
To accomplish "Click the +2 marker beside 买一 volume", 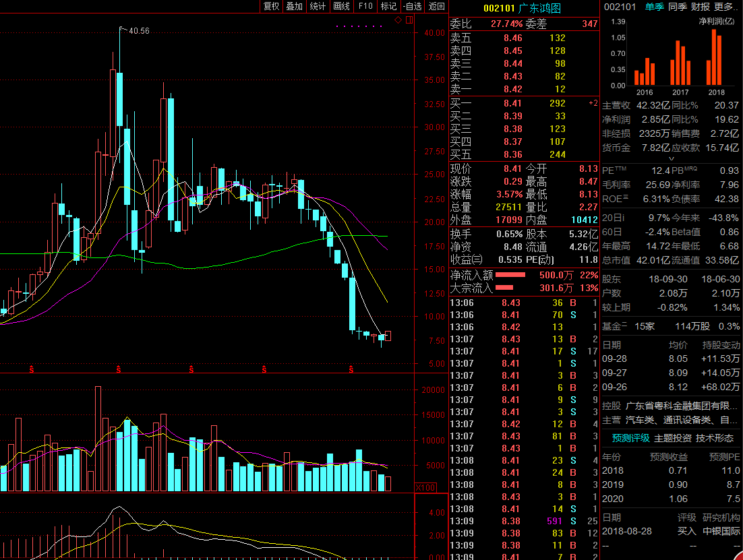I will coord(593,103).
